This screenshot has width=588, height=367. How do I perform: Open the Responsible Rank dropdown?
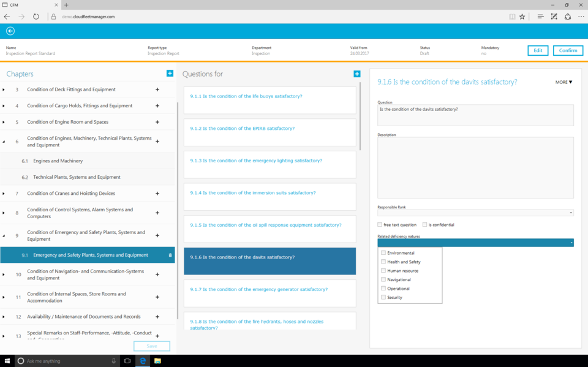[475, 213]
